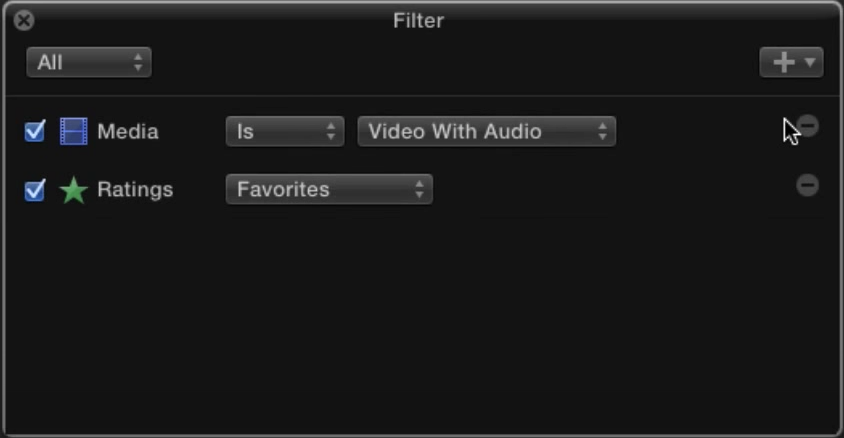Remove the Ratings filter rule with minus icon
This screenshot has width=844, height=438.
(x=807, y=185)
